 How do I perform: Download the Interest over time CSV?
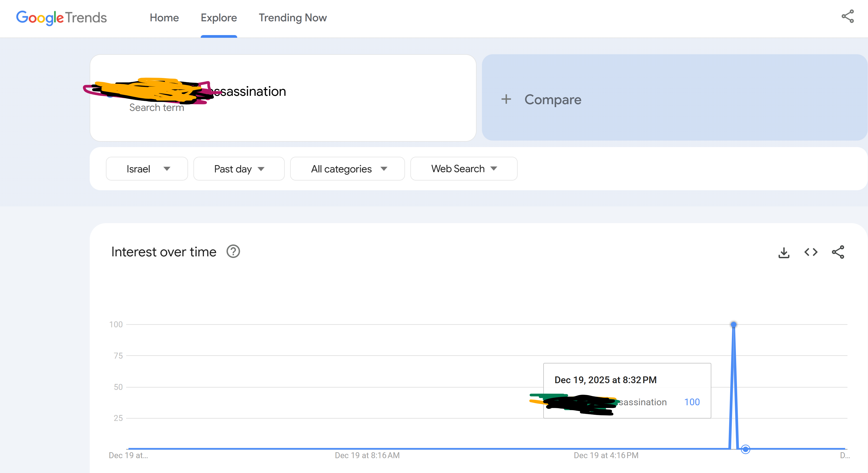click(x=784, y=253)
